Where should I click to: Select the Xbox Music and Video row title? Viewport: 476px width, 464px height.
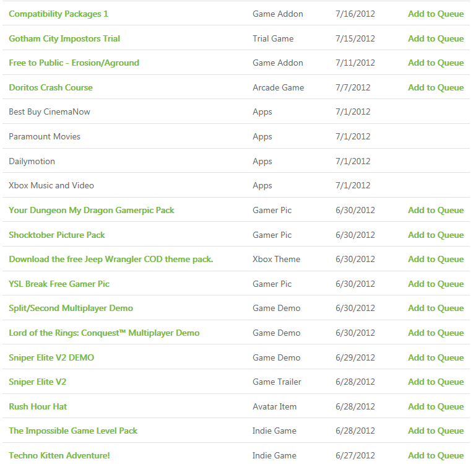[x=51, y=186]
